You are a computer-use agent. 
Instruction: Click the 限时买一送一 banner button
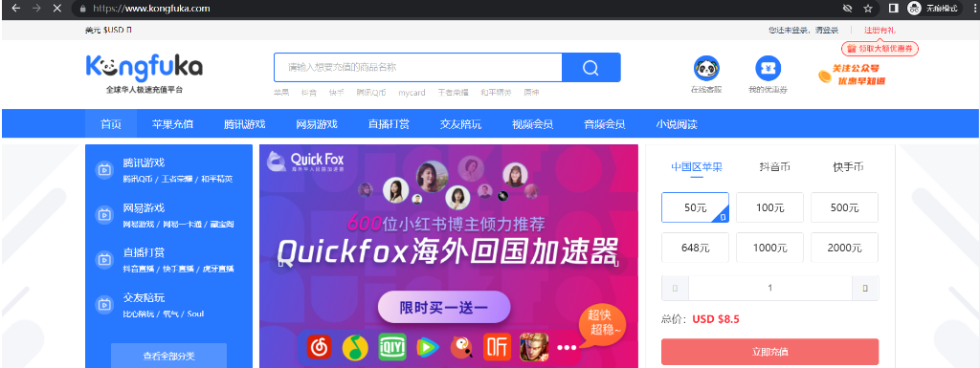pos(444,307)
